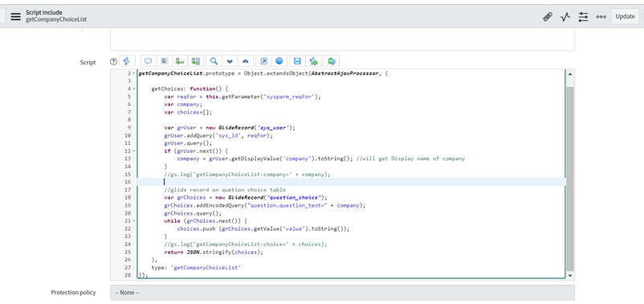644x304 pixels.
Task: Open the form context hamburger menu
Action: [x=15, y=16]
